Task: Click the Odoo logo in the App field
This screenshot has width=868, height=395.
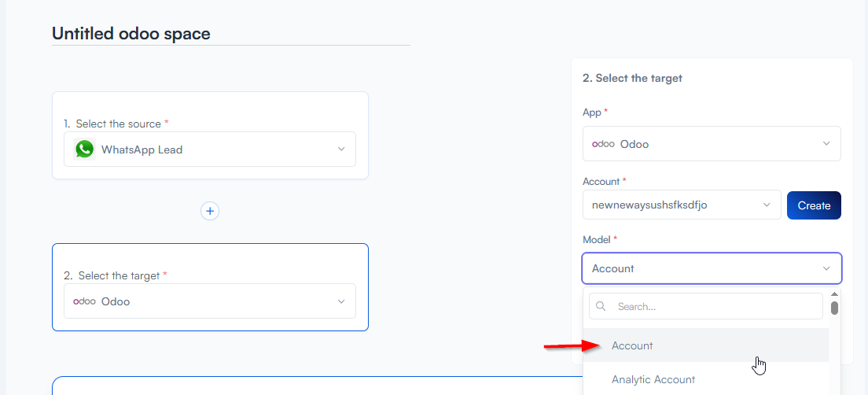Action: pos(603,144)
